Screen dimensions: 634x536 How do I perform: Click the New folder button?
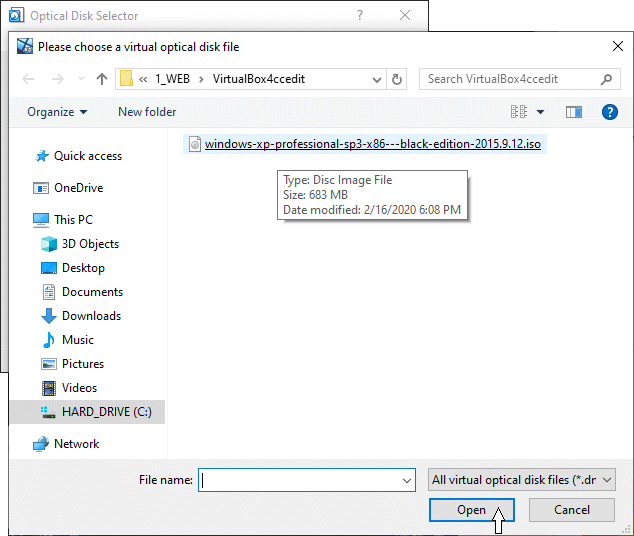[147, 112]
